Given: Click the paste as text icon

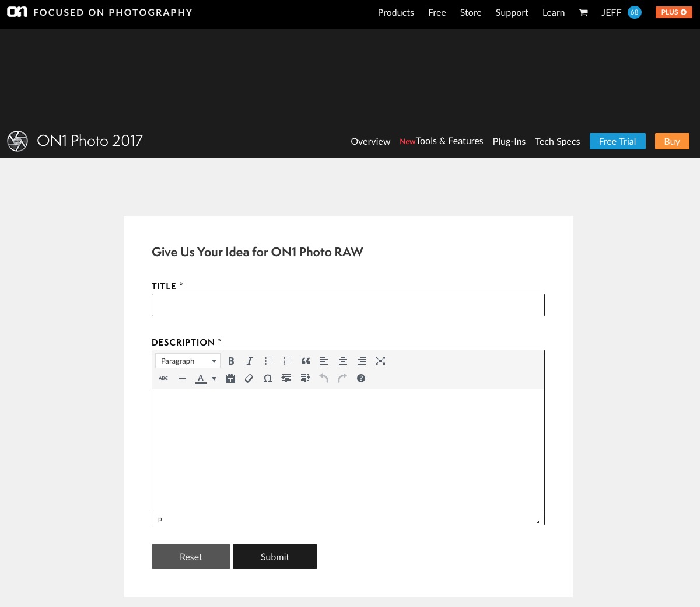Looking at the screenshot, I should pos(230,379).
